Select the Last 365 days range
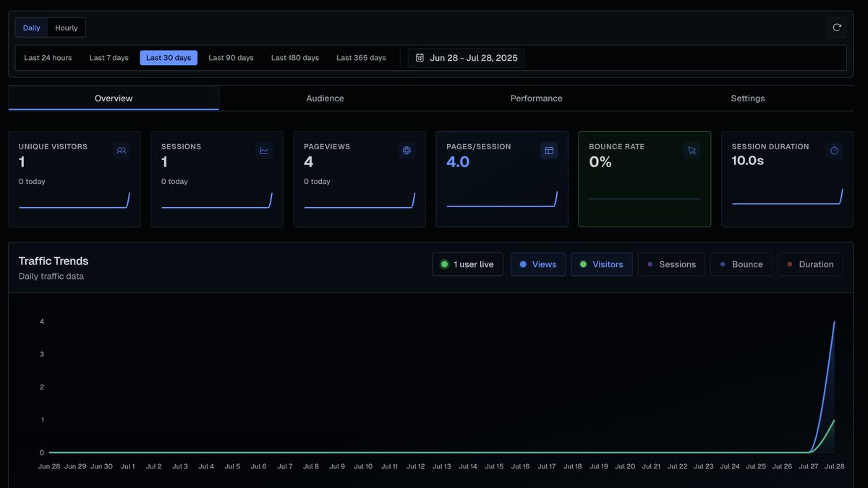Screen dimensions: 868x488 (361, 57)
